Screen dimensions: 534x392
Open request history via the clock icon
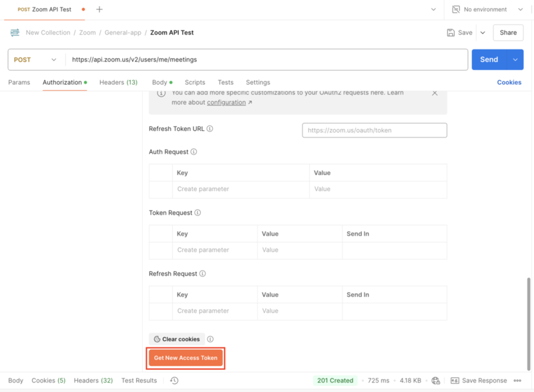pyautogui.click(x=174, y=380)
